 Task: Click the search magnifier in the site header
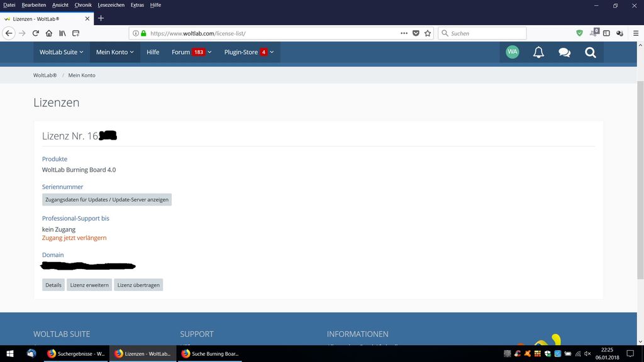(x=590, y=52)
